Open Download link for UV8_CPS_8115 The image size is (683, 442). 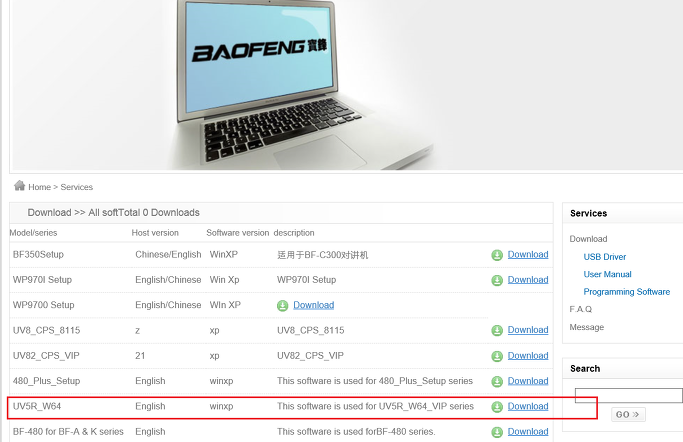coord(528,330)
